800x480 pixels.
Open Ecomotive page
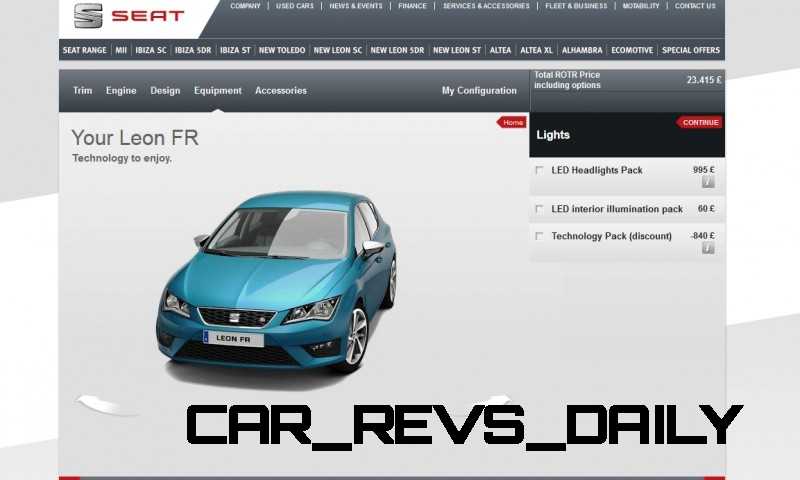tap(632, 50)
